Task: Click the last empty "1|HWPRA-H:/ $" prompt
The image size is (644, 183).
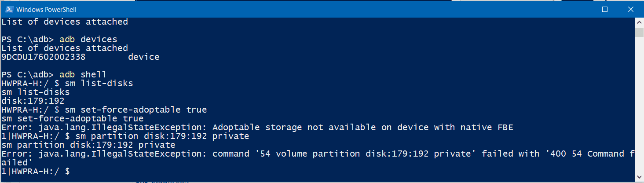Action: (x=36, y=171)
